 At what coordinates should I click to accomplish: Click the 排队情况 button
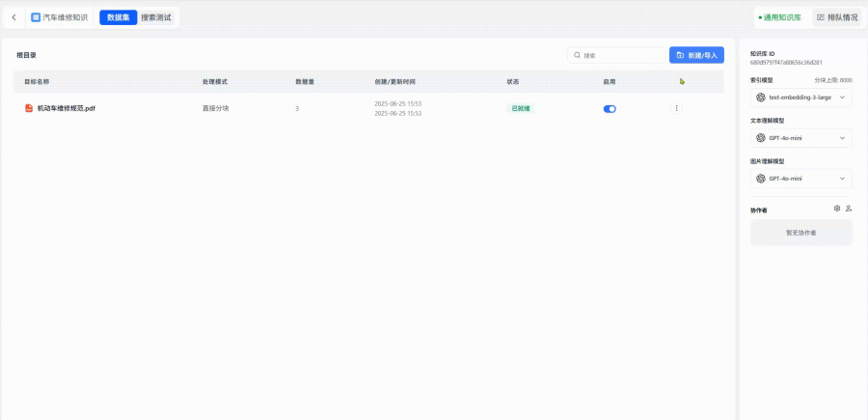[836, 17]
